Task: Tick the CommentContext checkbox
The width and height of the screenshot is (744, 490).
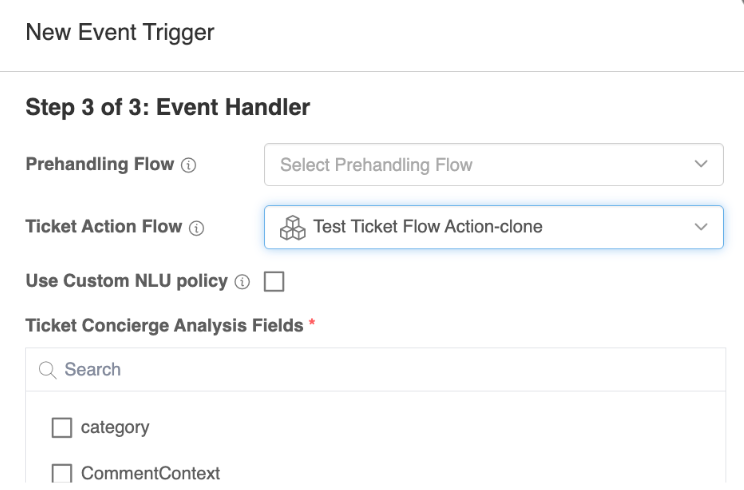Action: [62, 473]
